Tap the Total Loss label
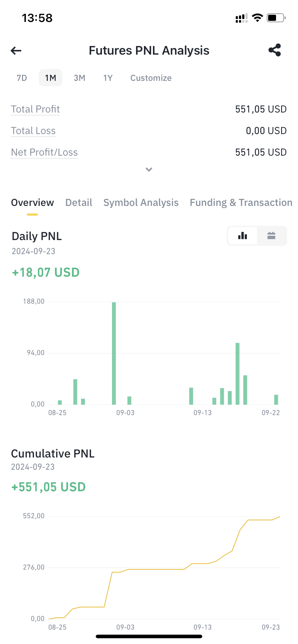Image resolution: width=298 pixels, height=644 pixels. point(33,131)
